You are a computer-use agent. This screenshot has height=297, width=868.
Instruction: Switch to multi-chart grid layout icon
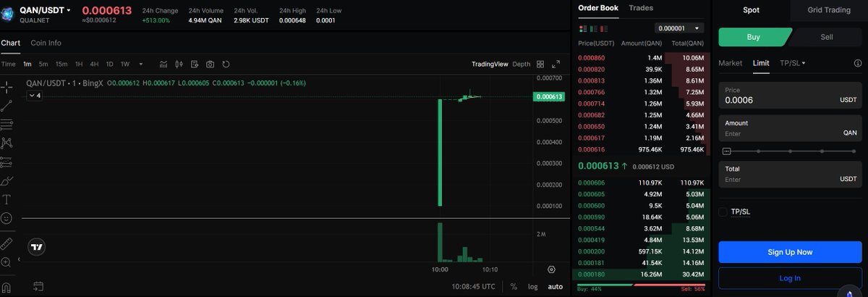542,64
